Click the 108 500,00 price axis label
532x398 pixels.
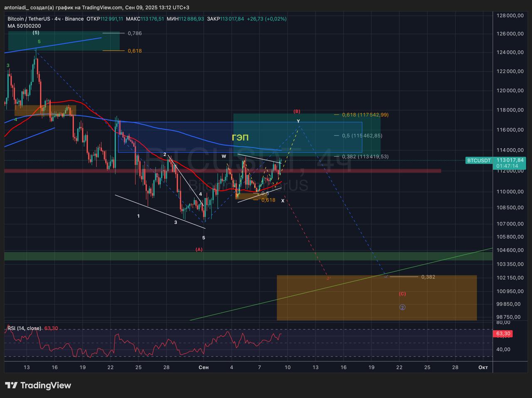[510, 207]
